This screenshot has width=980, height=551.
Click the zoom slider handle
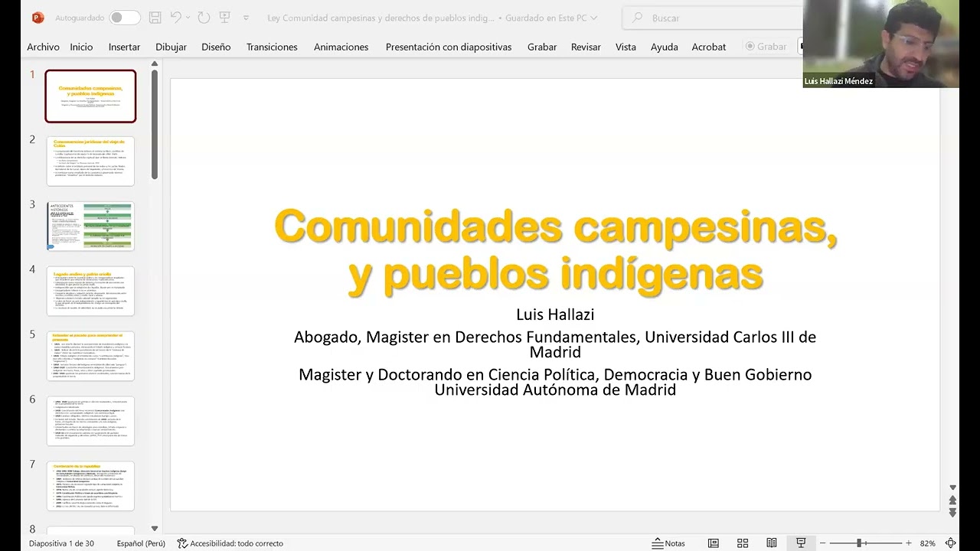point(860,543)
